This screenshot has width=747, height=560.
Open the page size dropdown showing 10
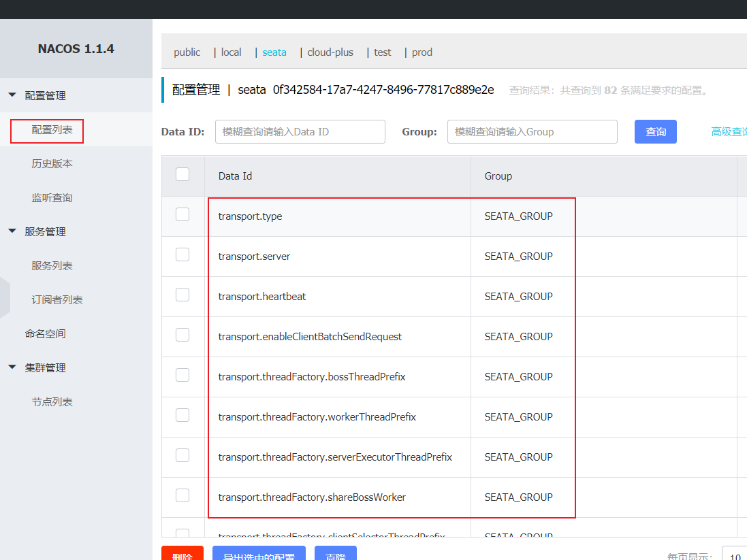click(734, 554)
